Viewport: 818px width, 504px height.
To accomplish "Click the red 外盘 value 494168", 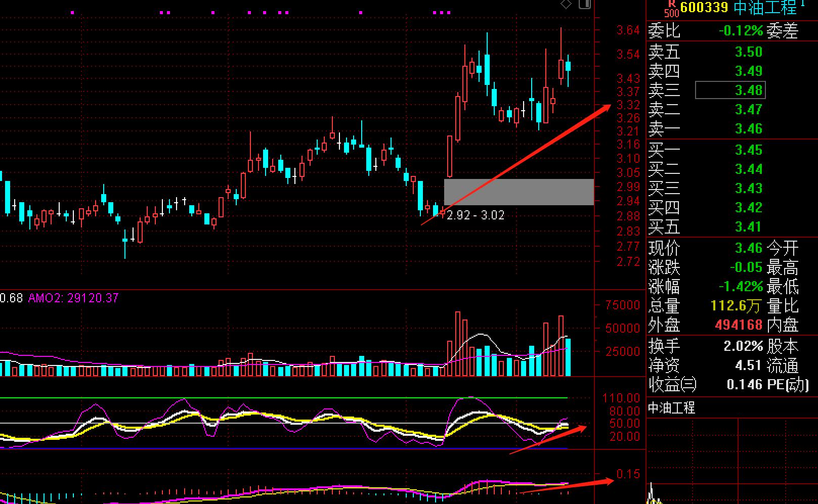I will pyautogui.click(x=739, y=325).
